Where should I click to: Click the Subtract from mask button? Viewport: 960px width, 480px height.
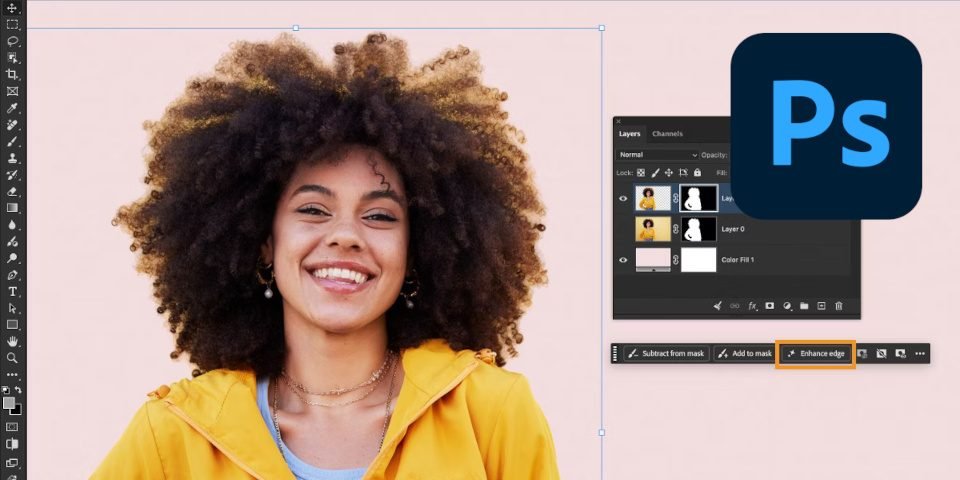pyautogui.click(x=667, y=353)
